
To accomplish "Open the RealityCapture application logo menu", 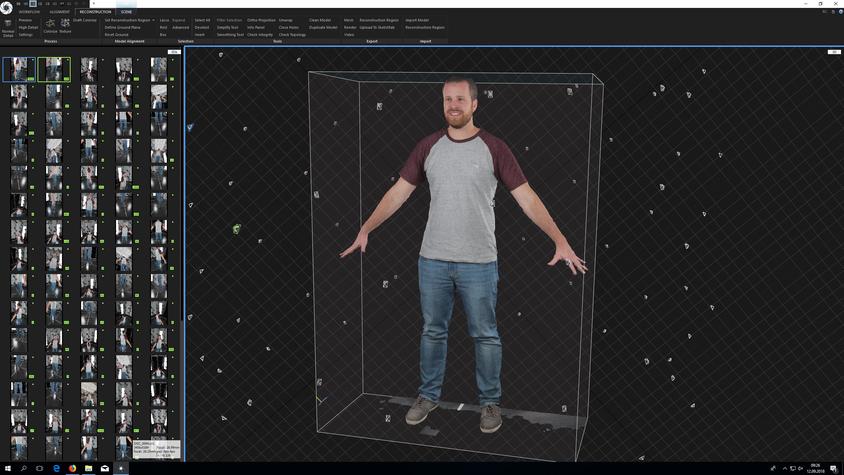I will pyautogui.click(x=7, y=7).
